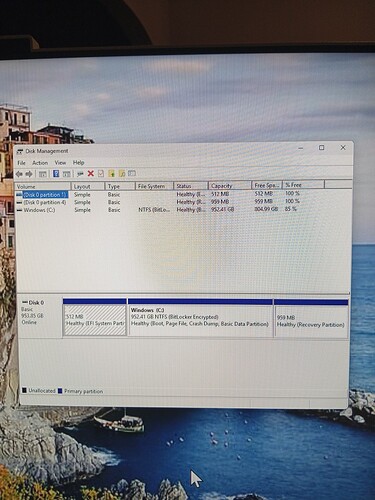Click the checkmark properties toolbar icon
The image size is (375, 500).
click(x=101, y=173)
